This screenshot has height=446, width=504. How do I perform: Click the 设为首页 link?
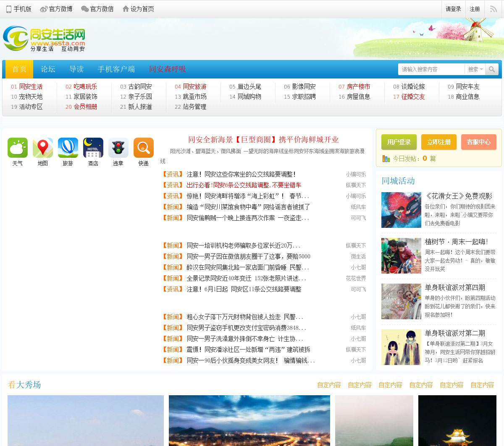point(138,9)
